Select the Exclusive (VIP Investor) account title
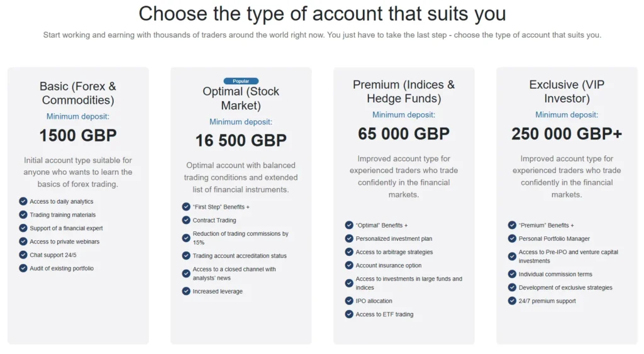This screenshot has height=354, width=644. pyautogui.click(x=567, y=91)
